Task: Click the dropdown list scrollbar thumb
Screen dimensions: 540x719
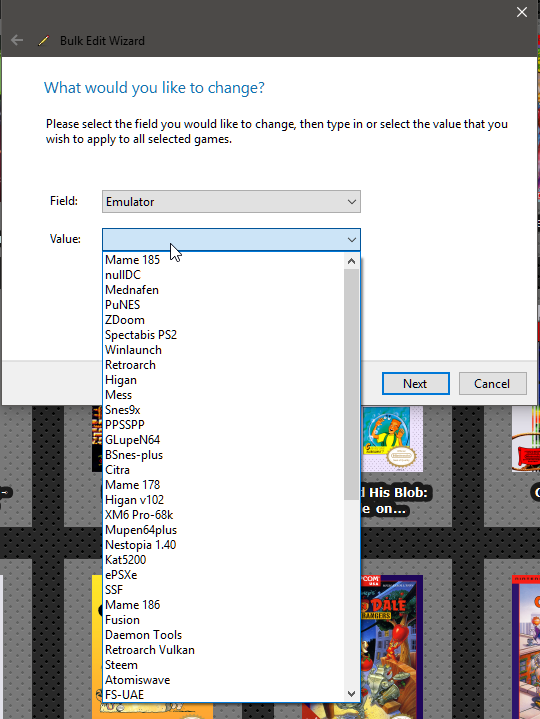Action: [x=352, y=384]
